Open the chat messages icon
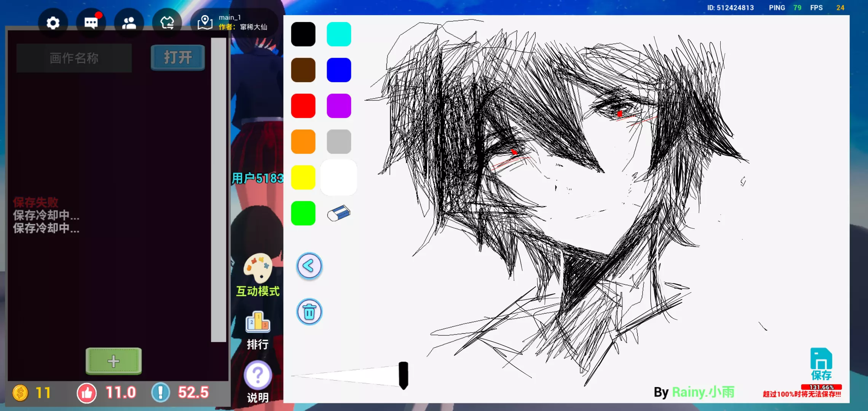This screenshot has height=411, width=868. [91, 23]
